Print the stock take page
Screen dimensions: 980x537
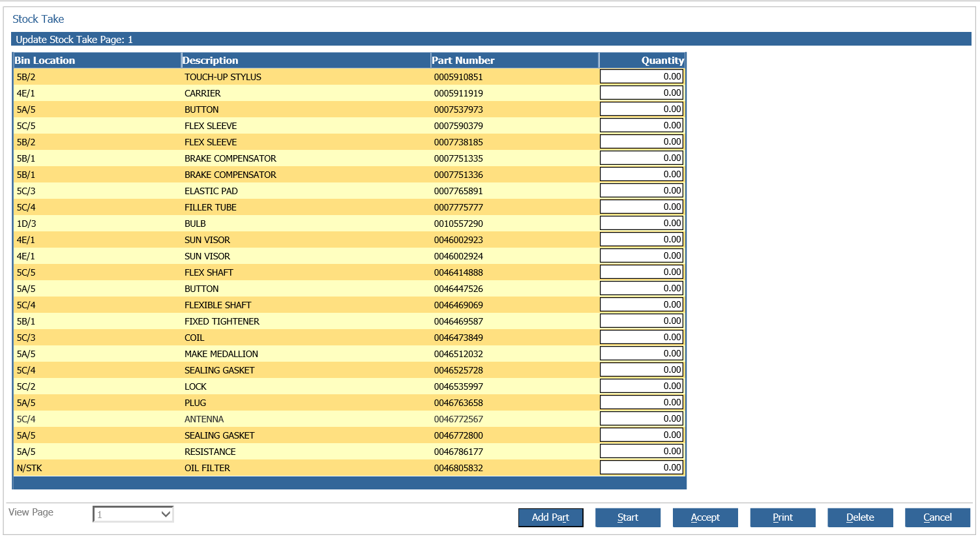(x=782, y=517)
